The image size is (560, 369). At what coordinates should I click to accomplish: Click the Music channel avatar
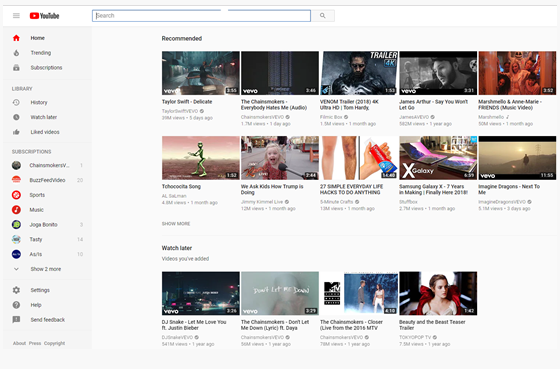pyautogui.click(x=16, y=210)
